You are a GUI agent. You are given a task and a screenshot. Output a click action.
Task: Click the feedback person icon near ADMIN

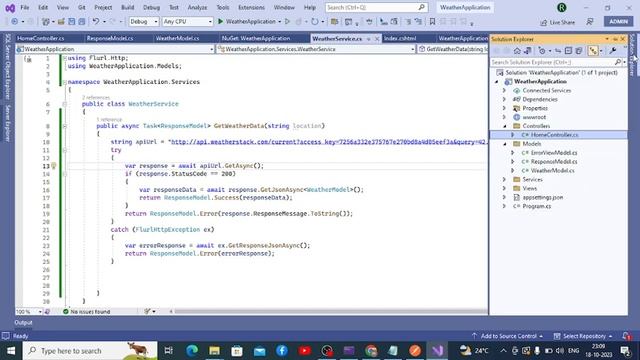click(590, 22)
